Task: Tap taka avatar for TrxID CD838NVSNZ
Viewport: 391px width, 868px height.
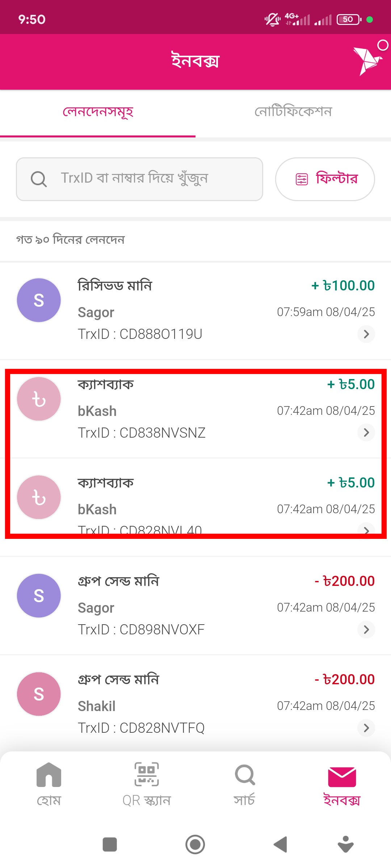Action: [x=39, y=399]
